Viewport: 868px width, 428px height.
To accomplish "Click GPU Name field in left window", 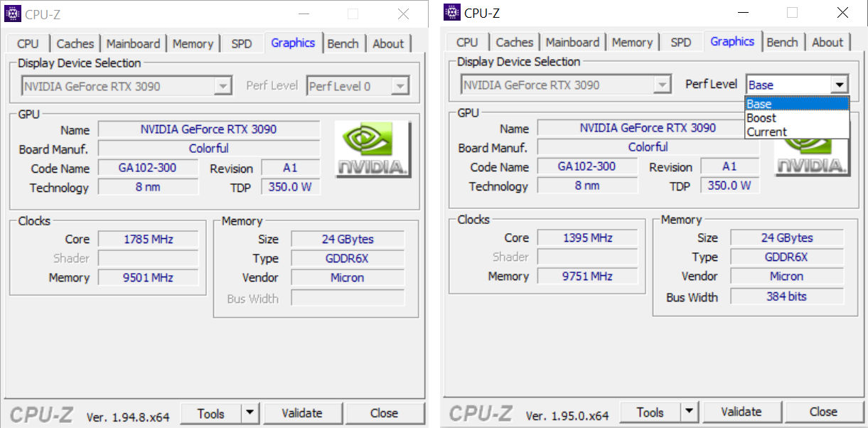I will tap(208, 129).
